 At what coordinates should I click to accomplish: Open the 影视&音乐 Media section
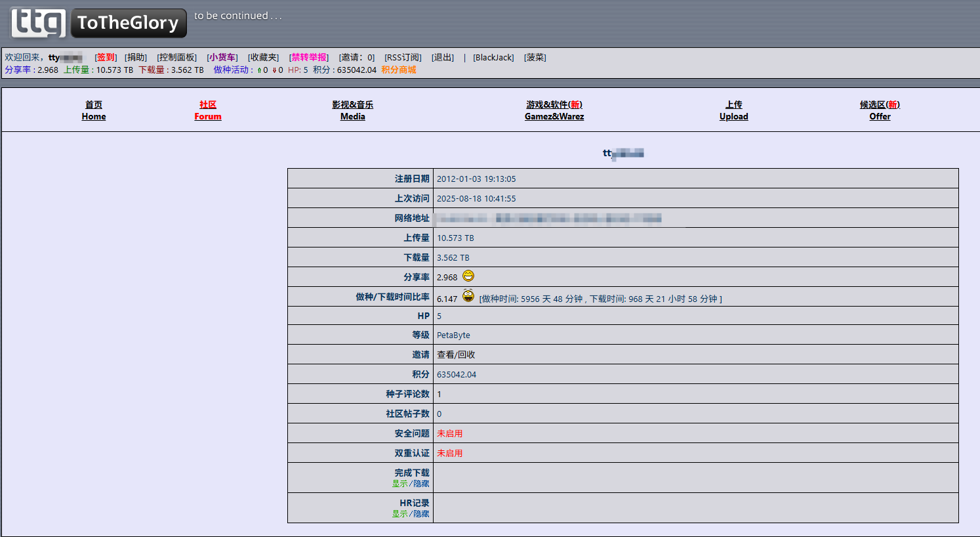(352, 110)
